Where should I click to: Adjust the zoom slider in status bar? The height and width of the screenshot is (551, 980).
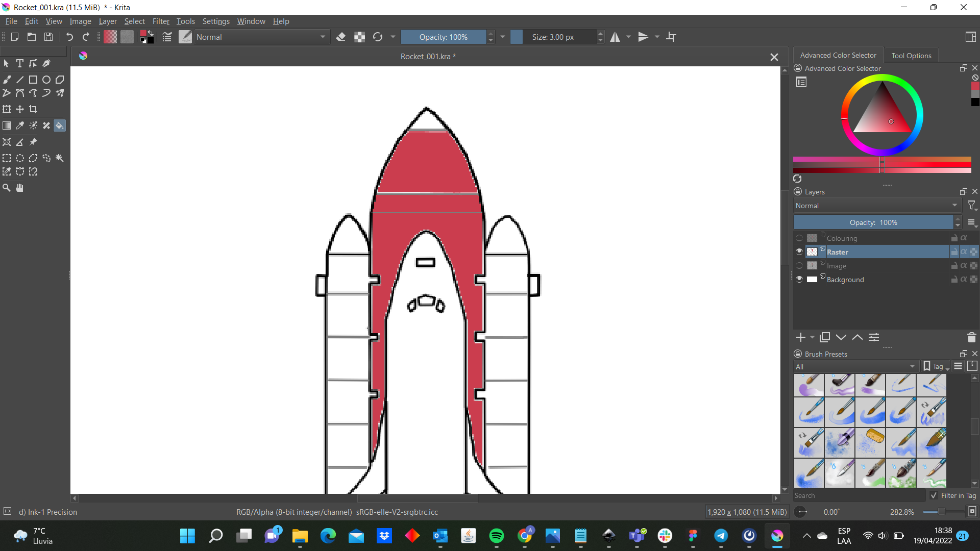(x=943, y=511)
